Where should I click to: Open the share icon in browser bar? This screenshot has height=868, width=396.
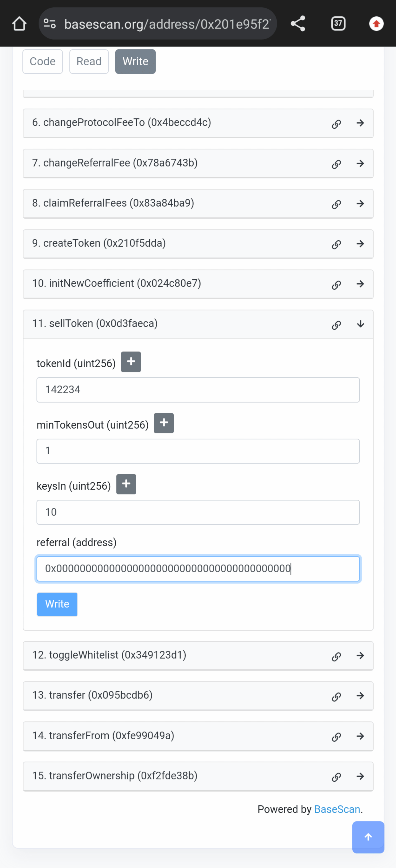[x=298, y=24]
